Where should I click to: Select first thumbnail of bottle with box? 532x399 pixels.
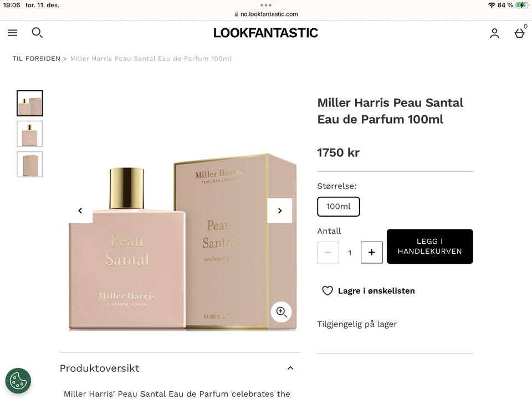point(30,103)
